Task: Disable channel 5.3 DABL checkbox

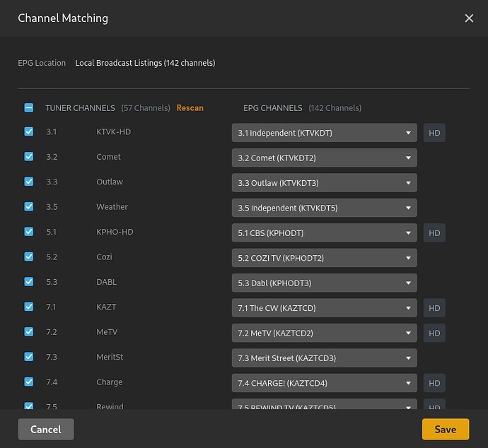Action: point(29,282)
